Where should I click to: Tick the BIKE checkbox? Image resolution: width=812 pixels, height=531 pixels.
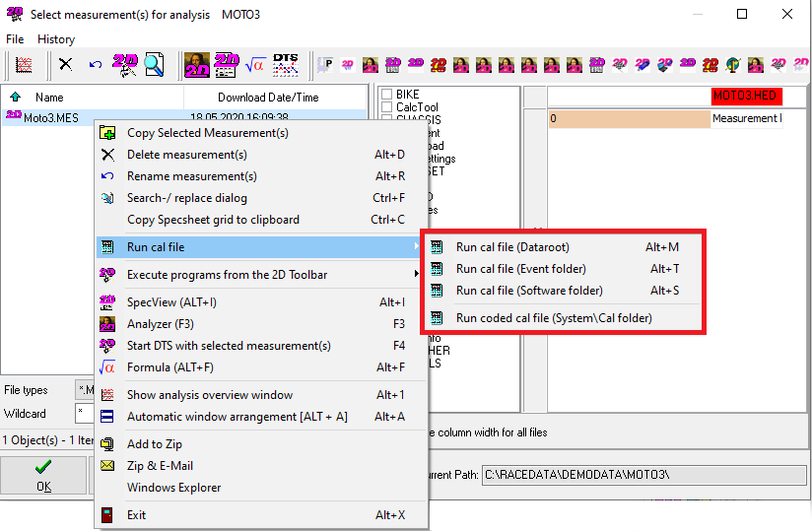386,96
